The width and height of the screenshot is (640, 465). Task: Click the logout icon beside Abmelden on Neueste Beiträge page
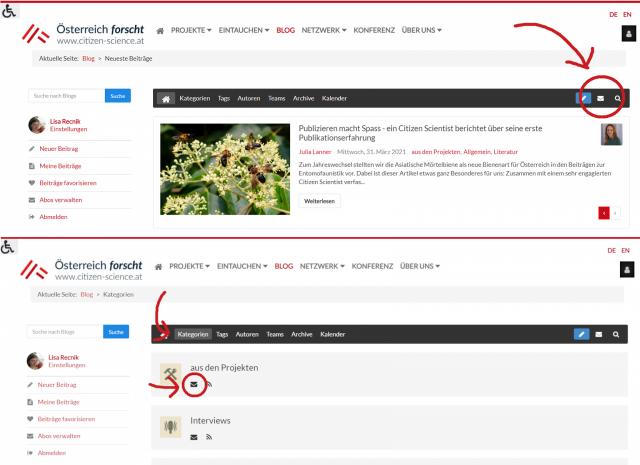tap(32, 217)
